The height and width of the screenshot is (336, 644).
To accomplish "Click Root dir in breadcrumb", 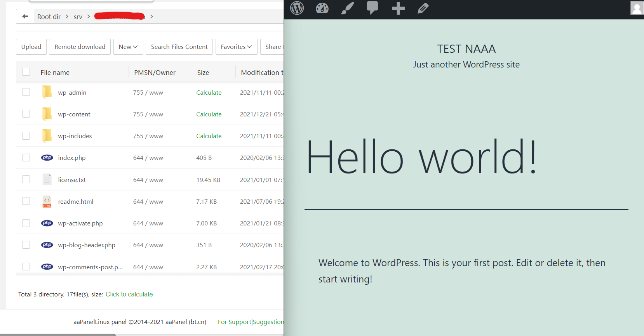I will click(x=49, y=17).
